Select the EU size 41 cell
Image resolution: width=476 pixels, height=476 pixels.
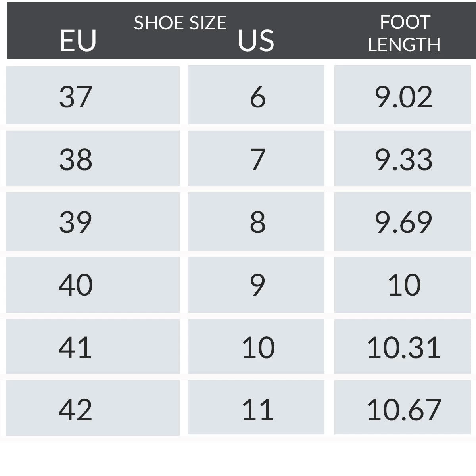point(92,347)
